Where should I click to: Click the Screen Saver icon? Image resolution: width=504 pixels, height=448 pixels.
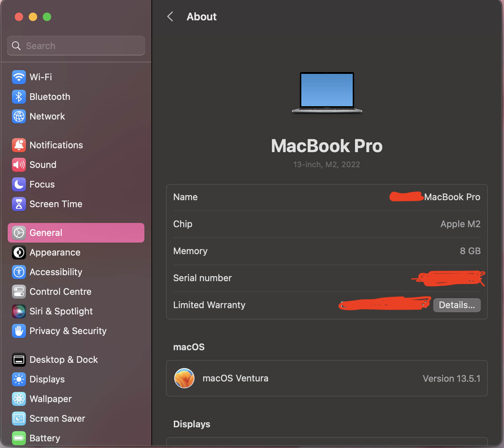pyautogui.click(x=19, y=419)
